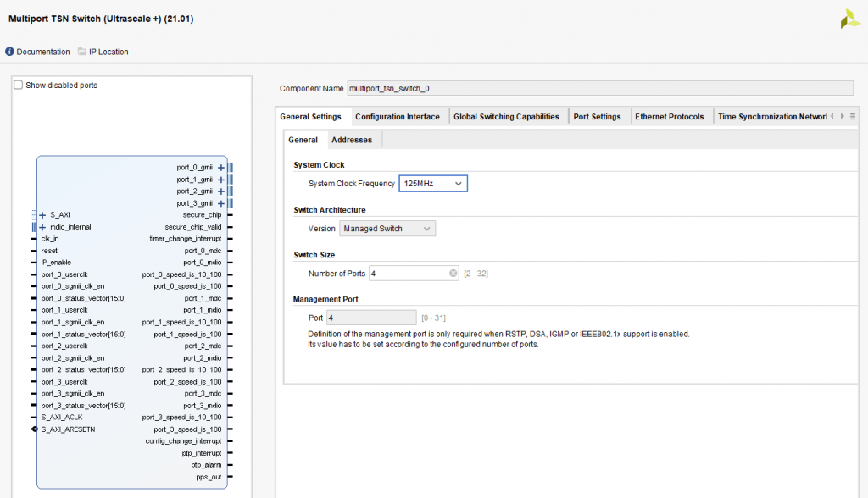
Task: Click the IP Location folder icon
Action: tap(82, 52)
